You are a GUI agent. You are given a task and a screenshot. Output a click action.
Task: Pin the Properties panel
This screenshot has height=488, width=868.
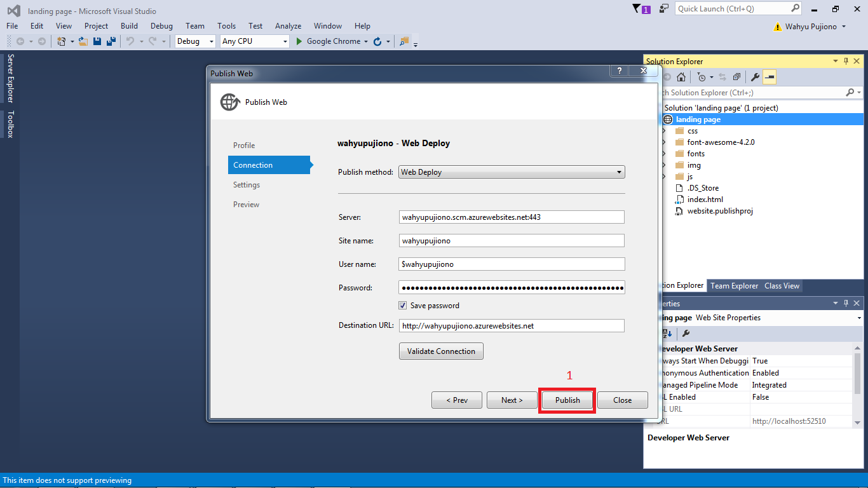(846, 303)
